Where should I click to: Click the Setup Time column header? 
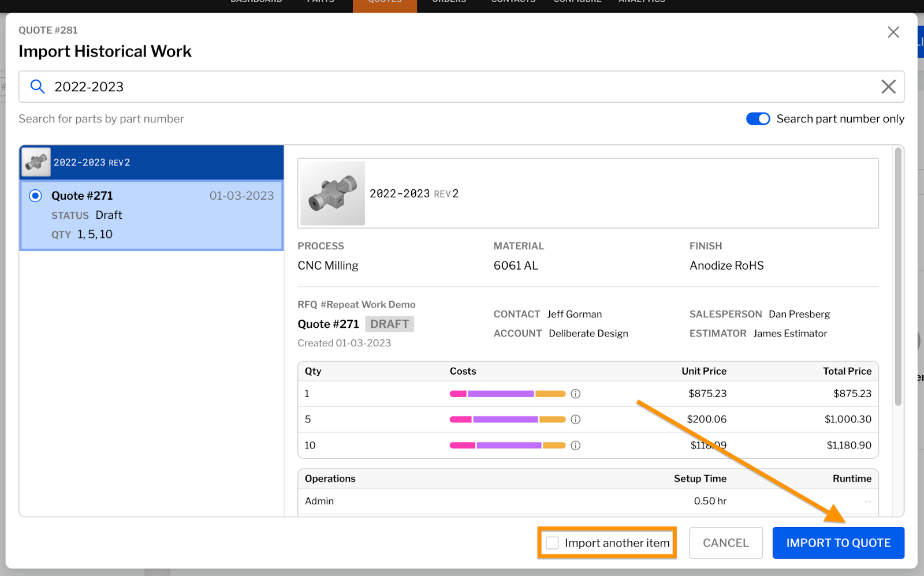point(700,478)
